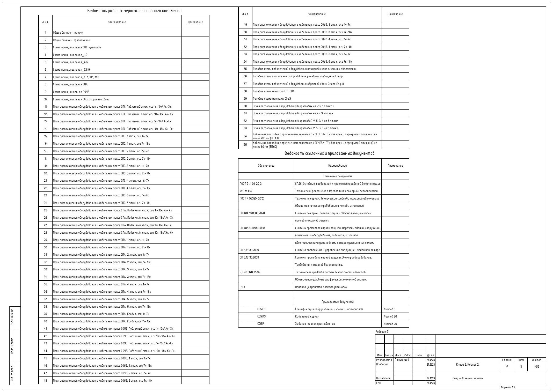553x392 pixels.
Task: Click row 'кроссовой № 5-3/4 на 5 этаже'
Action: 324,121
